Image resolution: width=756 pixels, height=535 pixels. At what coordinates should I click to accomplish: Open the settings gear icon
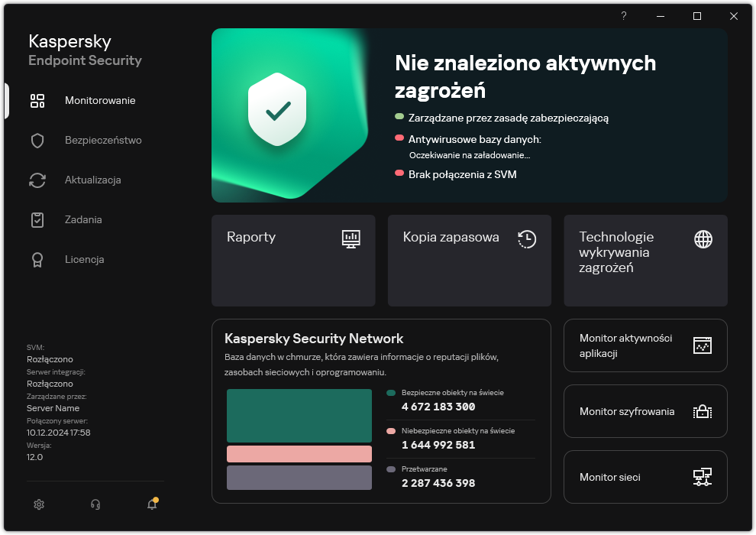[x=38, y=504]
